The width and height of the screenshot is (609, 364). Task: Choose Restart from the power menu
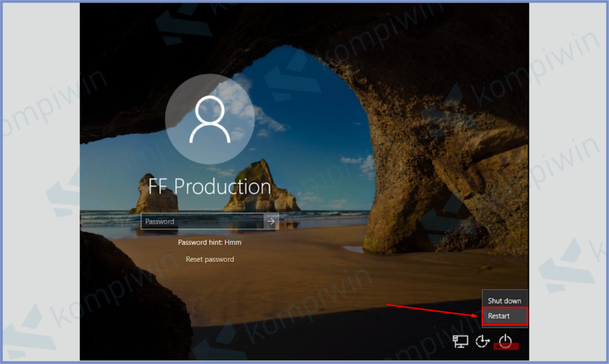coord(504,316)
